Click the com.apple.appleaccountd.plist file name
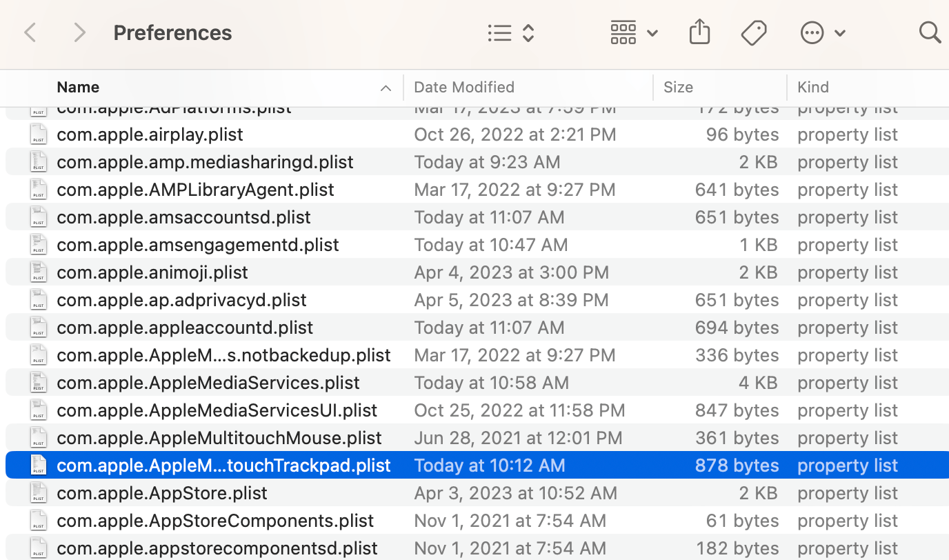Screen dimensions: 949x560 185,328
